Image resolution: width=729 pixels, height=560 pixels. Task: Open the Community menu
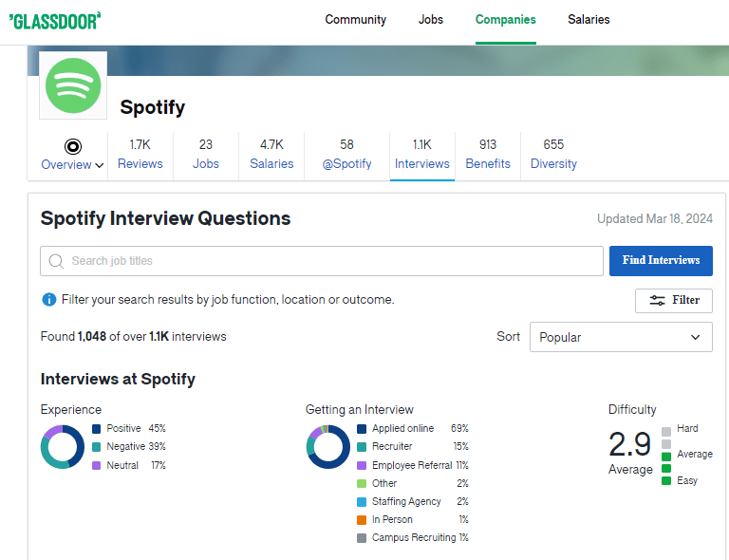(355, 20)
